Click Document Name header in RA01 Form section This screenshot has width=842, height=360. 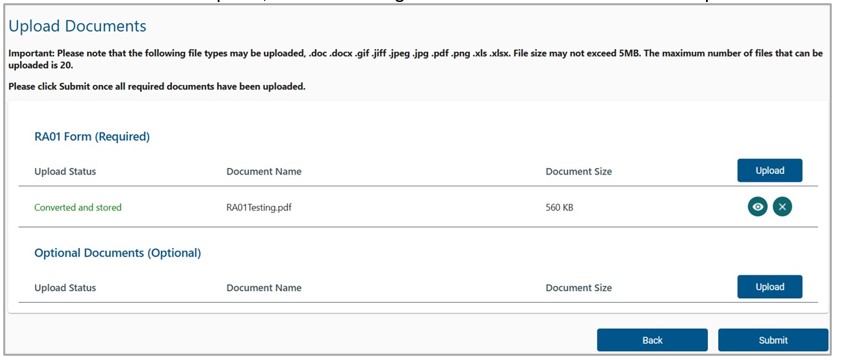pyautogui.click(x=264, y=171)
